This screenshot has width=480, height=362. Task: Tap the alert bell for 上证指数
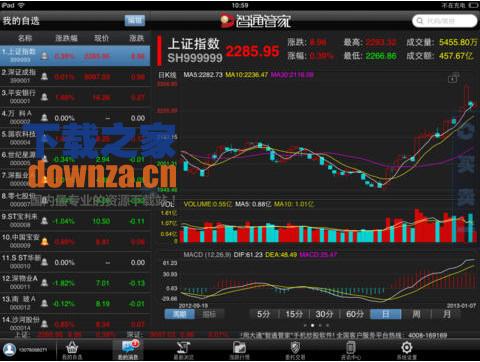(44, 55)
